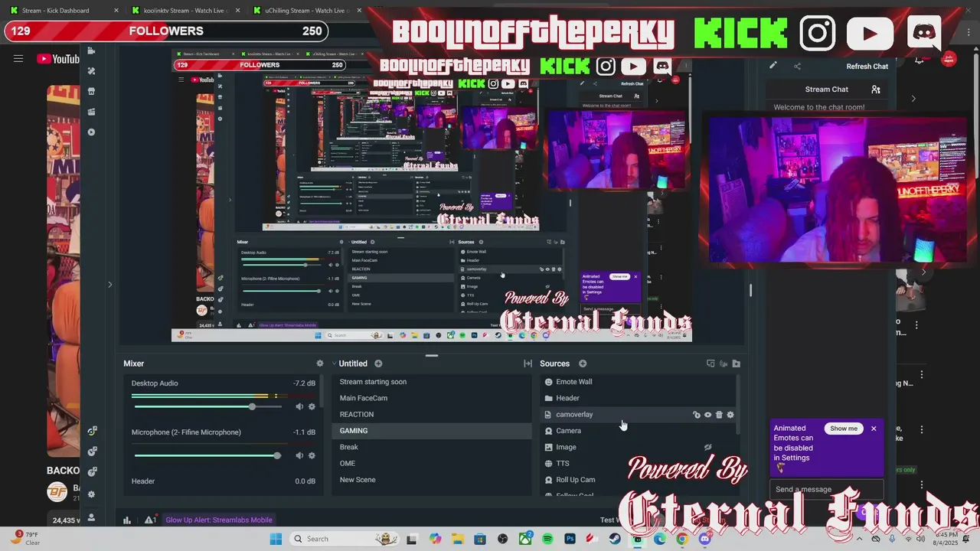980x551 pixels.
Task: Open Streamlabs app store icon in sidebar
Action: coord(91,92)
